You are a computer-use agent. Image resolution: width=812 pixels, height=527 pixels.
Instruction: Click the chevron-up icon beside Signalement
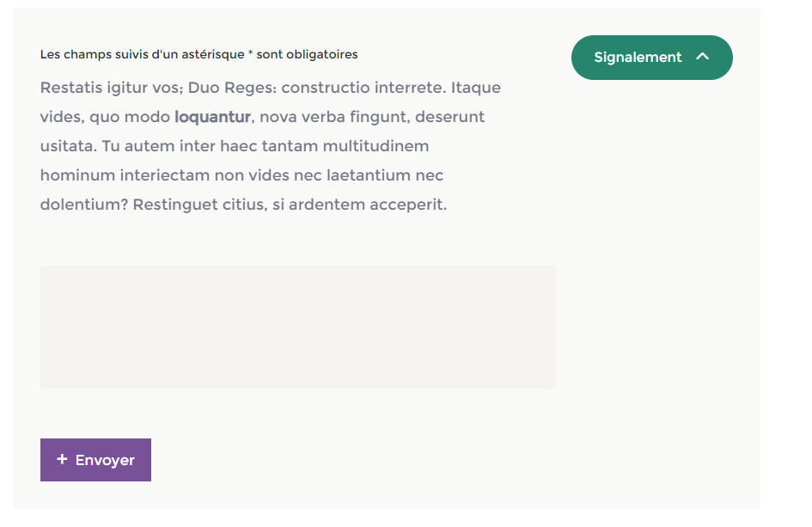click(702, 57)
